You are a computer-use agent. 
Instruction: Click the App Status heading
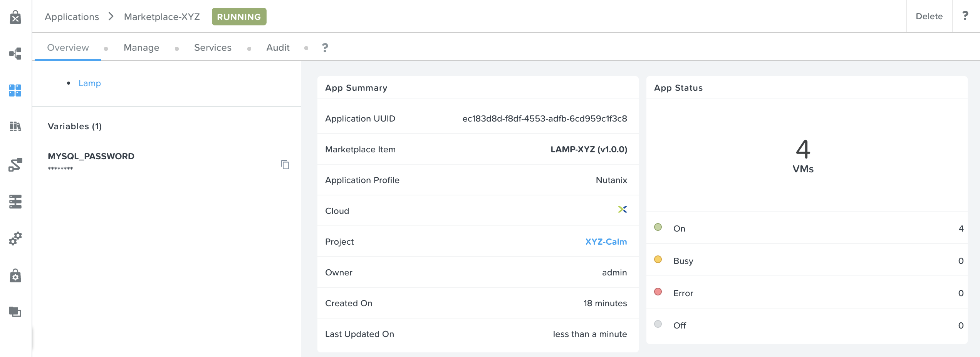(x=678, y=88)
